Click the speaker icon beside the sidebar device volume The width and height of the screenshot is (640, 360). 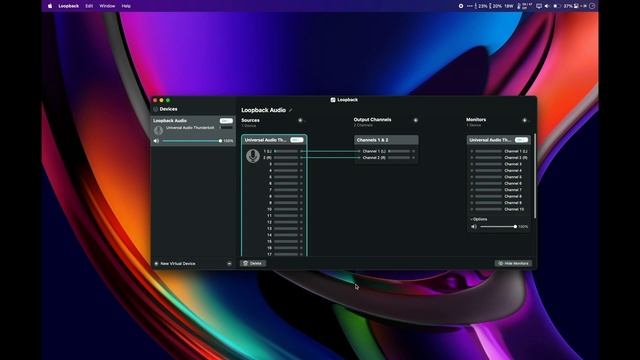click(x=156, y=141)
